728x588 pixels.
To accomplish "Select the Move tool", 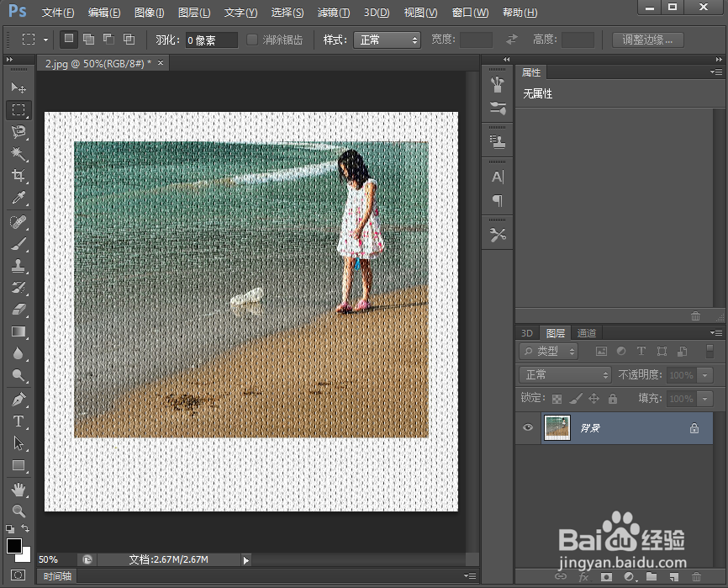I will [18, 87].
